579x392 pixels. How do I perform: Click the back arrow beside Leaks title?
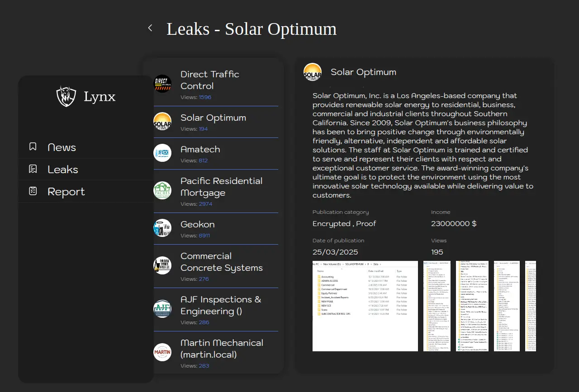[150, 28]
